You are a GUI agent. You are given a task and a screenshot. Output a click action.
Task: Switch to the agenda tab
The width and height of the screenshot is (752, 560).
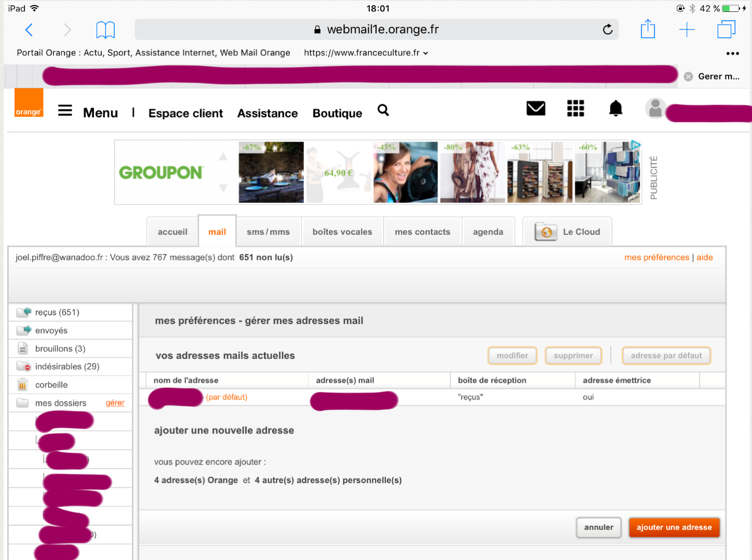tap(488, 232)
